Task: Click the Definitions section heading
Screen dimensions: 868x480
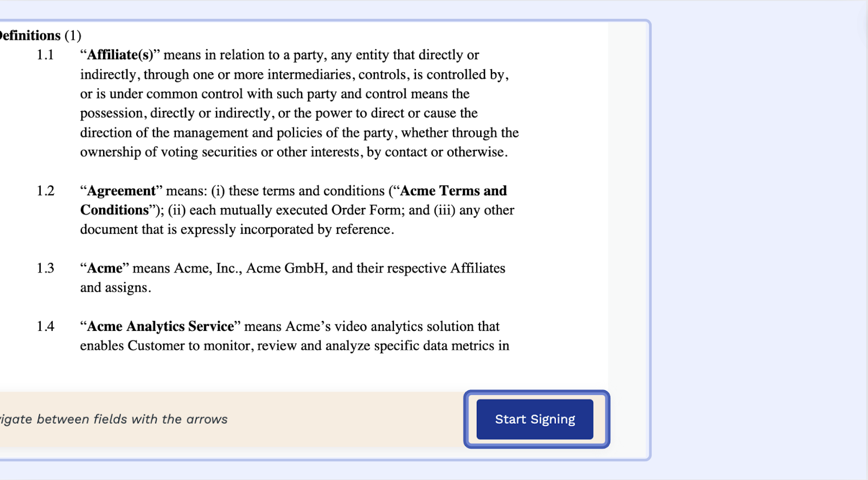Action: (30, 36)
